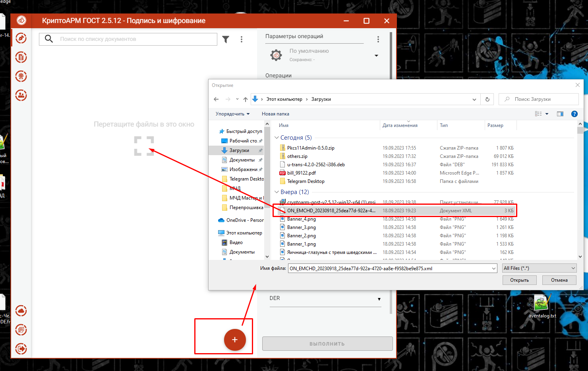Click the second КриптоАРМ sidebar icon (documents)
The height and width of the screenshot is (371, 588).
[x=21, y=57]
